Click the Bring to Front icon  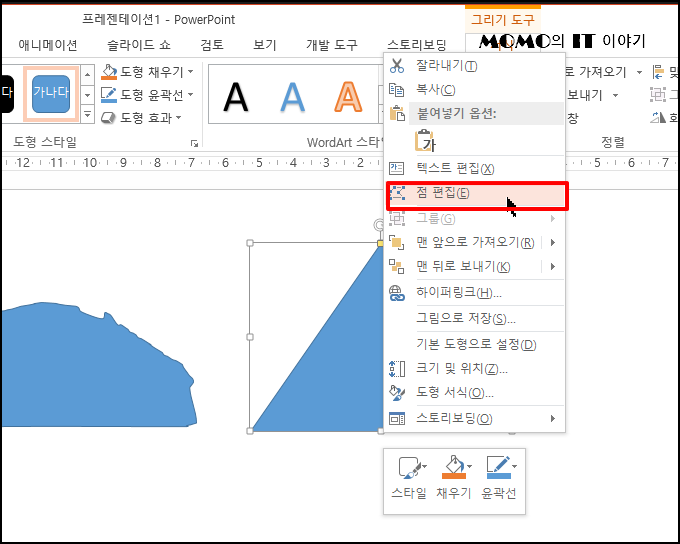397,243
